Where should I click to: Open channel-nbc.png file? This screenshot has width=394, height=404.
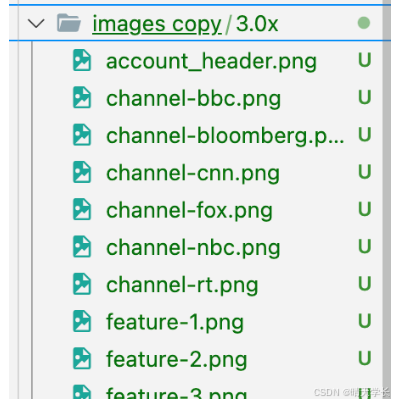193,248
